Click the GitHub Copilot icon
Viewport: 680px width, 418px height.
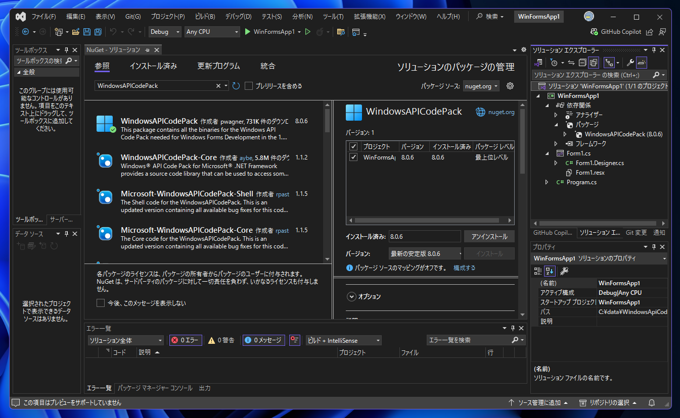(594, 32)
